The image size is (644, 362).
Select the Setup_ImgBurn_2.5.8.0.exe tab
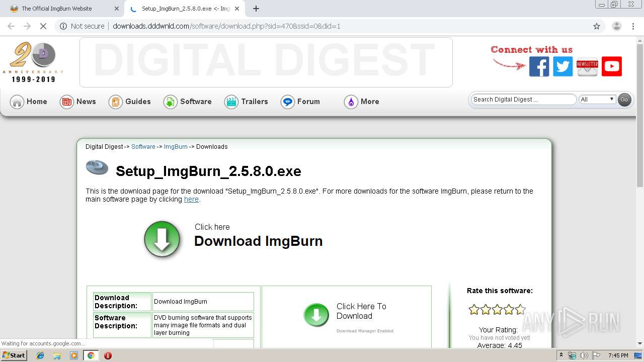point(186,9)
